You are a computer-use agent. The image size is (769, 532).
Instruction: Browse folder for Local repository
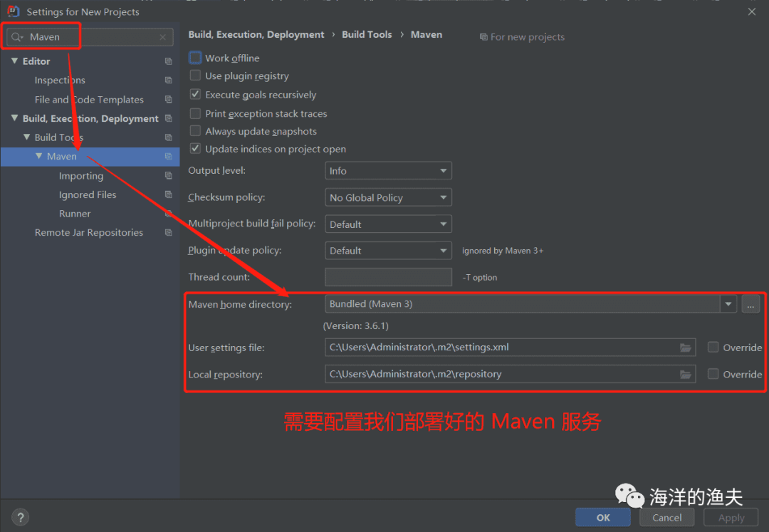pyautogui.click(x=686, y=374)
